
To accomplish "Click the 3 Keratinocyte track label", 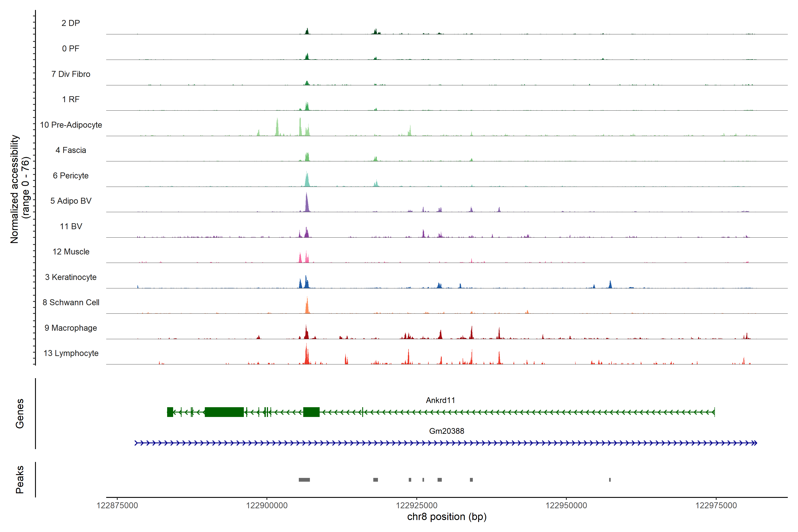I will tap(70, 277).
